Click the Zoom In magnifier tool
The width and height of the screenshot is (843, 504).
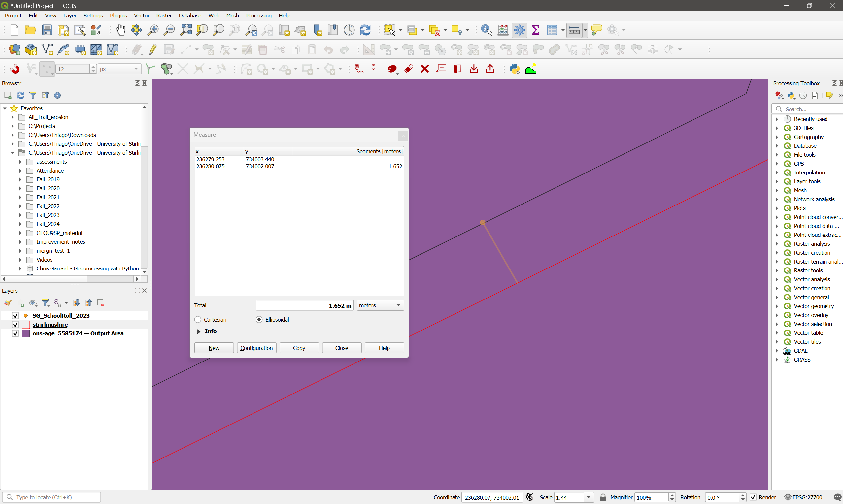point(153,30)
